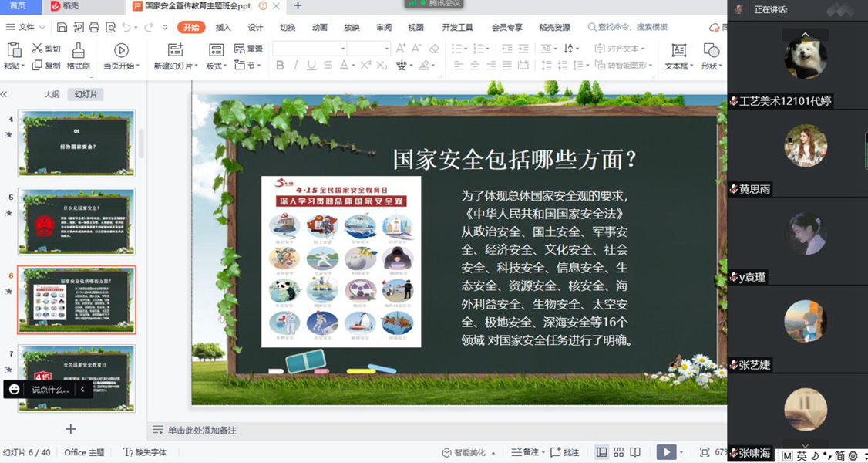The width and height of the screenshot is (868, 463).
Task: Open the Insert (插入) ribbon tab
Action: pyautogui.click(x=224, y=28)
